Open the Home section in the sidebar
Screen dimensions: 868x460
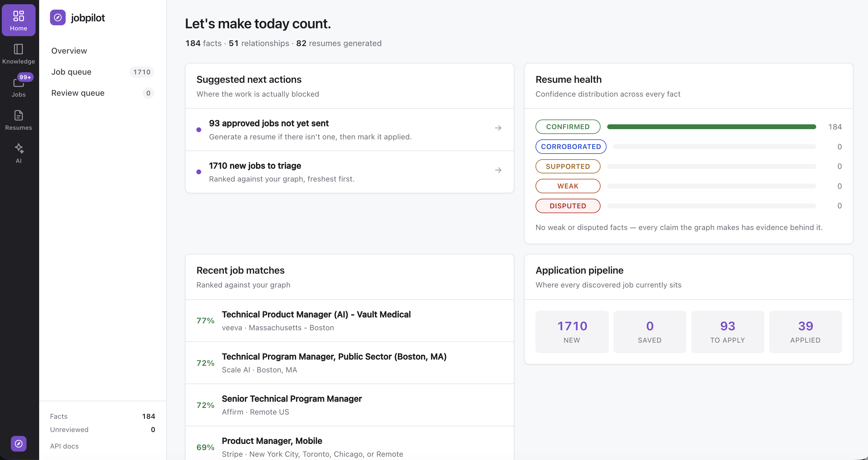click(x=19, y=20)
